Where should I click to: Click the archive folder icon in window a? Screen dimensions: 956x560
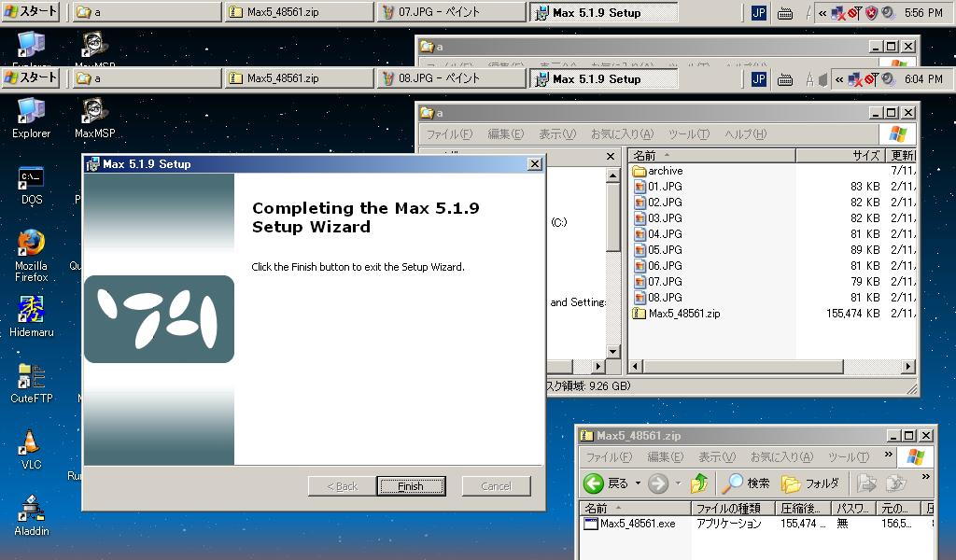640,171
